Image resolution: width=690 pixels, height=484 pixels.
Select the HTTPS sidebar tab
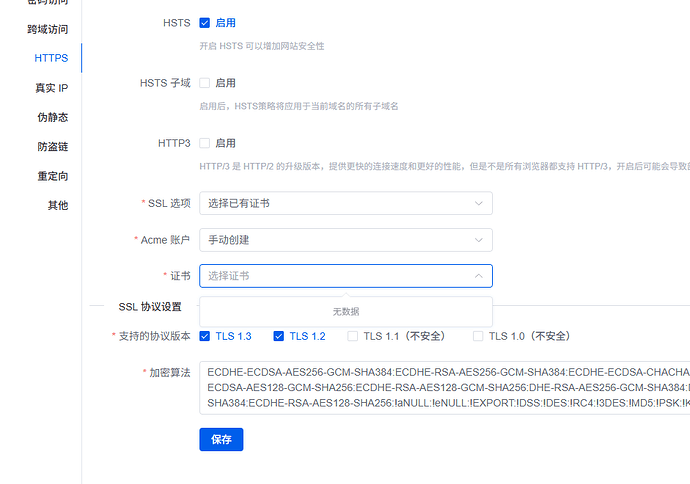tap(51, 58)
